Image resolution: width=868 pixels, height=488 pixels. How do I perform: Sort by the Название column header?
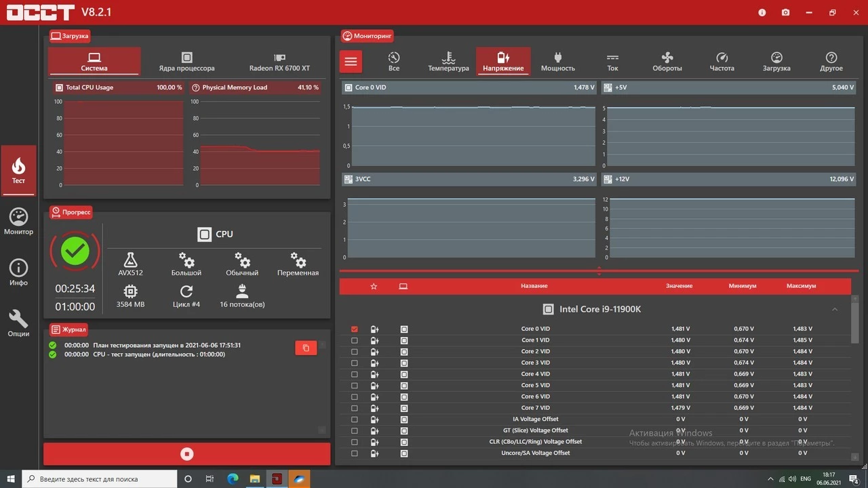(534, 286)
